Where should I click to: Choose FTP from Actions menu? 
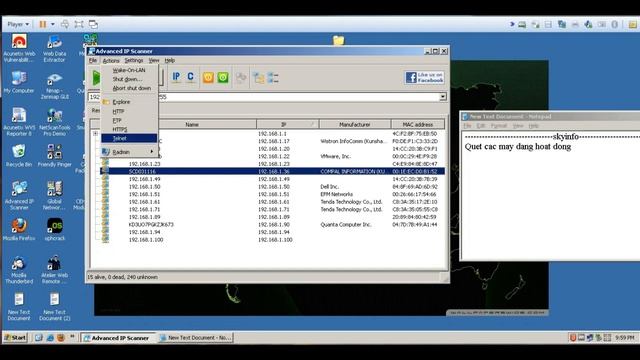(x=129, y=120)
